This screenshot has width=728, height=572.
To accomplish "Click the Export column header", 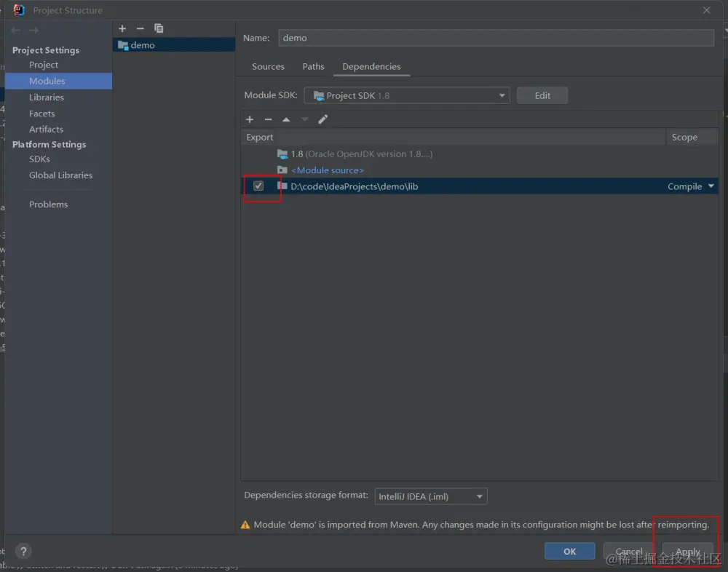I will click(260, 138).
